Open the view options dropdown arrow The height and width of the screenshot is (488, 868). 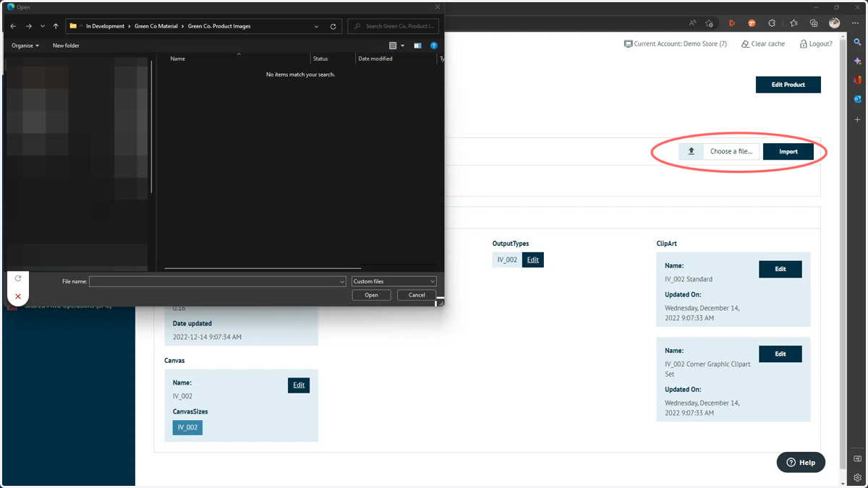click(x=403, y=46)
